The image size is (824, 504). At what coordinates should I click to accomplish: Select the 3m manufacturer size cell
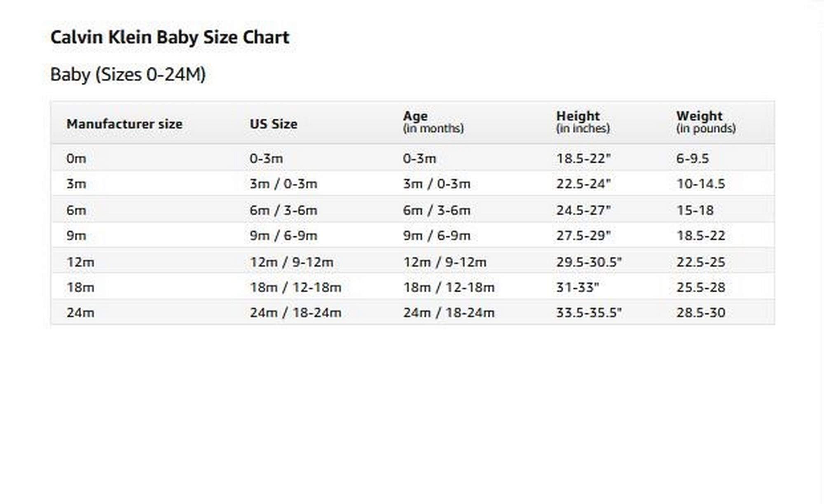76,184
